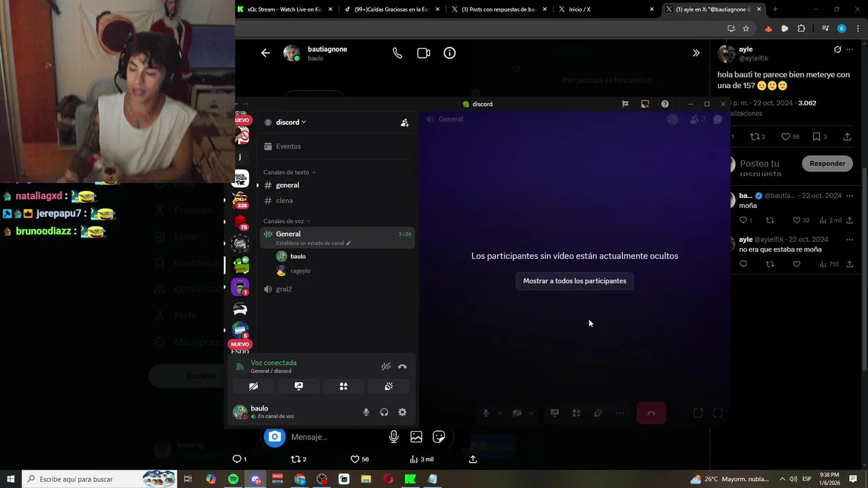Image resolution: width=868 pixels, height=488 pixels.
Task: Open soundboard from the call control bar
Action: pos(597,413)
